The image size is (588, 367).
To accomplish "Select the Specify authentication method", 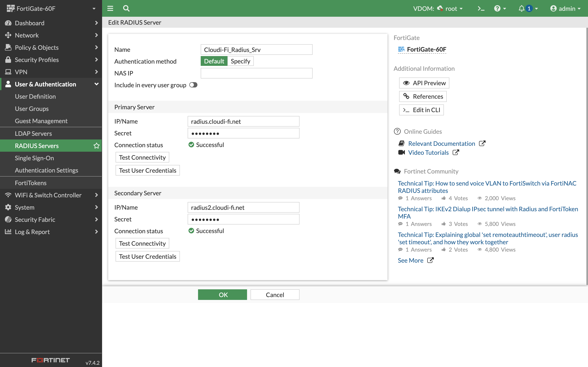I will [x=240, y=61].
